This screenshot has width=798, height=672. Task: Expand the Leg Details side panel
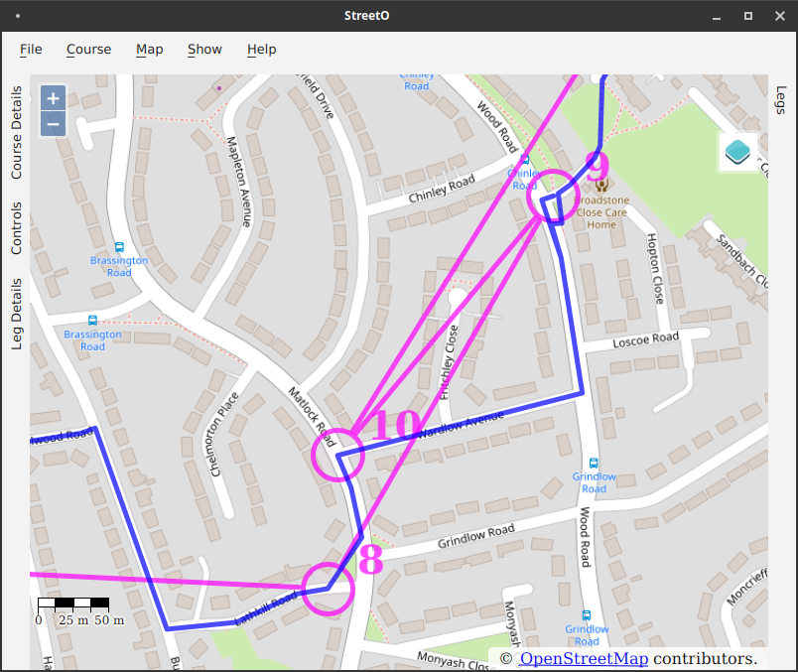(x=16, y=314)
